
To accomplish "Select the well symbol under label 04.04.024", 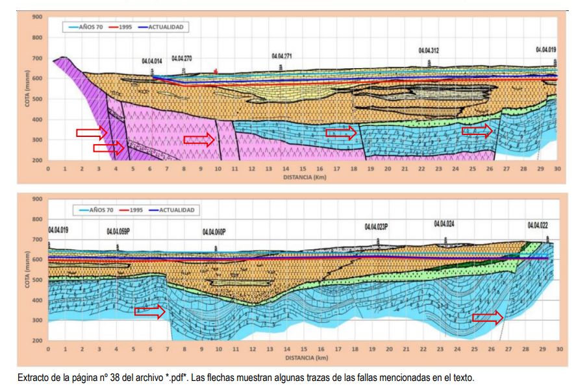I will click(445, 240).
